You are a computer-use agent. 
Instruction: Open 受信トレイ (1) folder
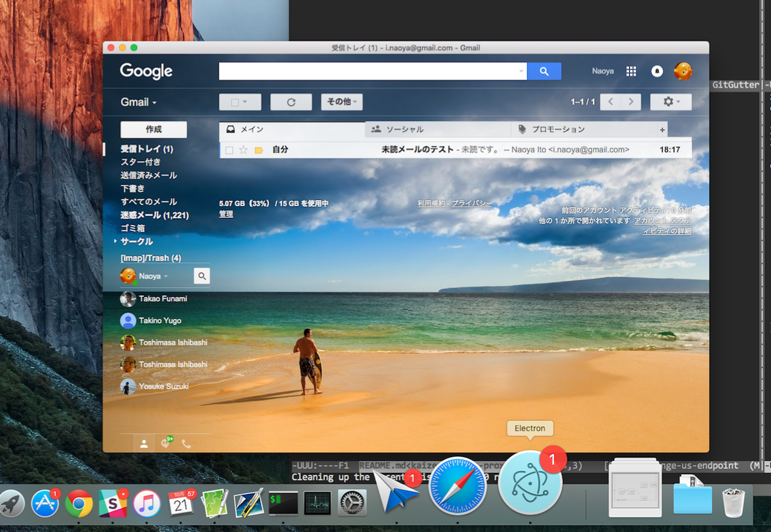[x=147, y=149]
